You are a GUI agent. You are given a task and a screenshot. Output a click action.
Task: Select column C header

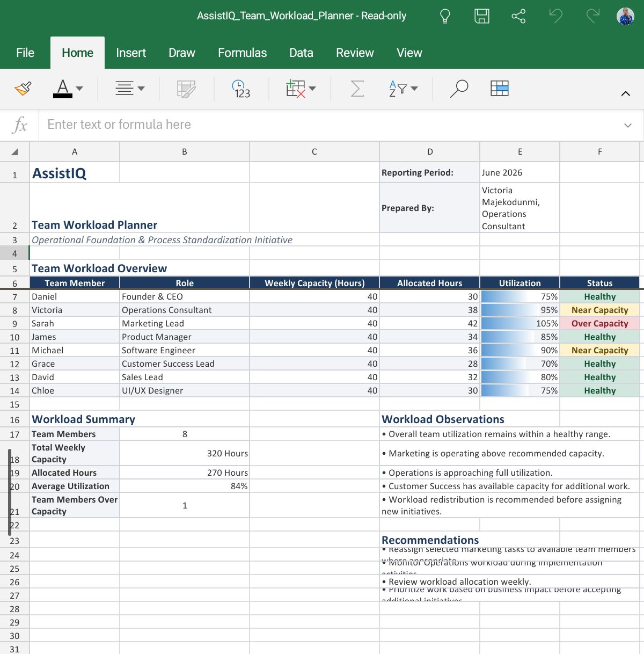click(314, 151)
